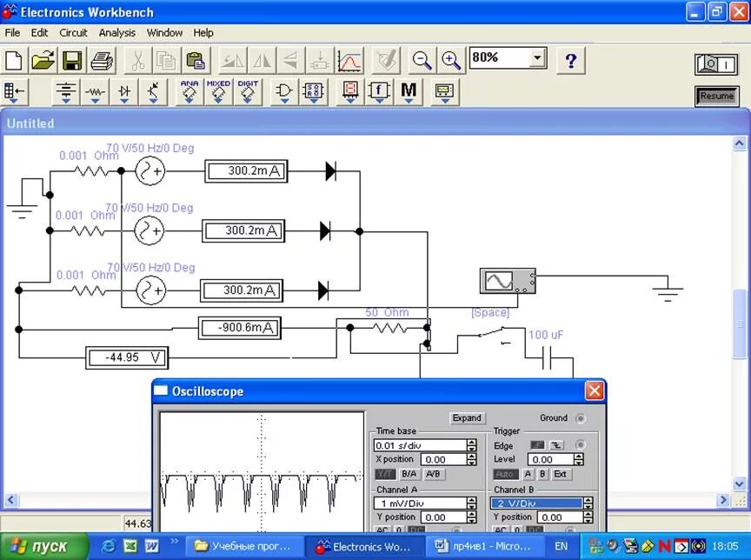Click the Expand button in Oscilloscope

(x=467, y=417)
